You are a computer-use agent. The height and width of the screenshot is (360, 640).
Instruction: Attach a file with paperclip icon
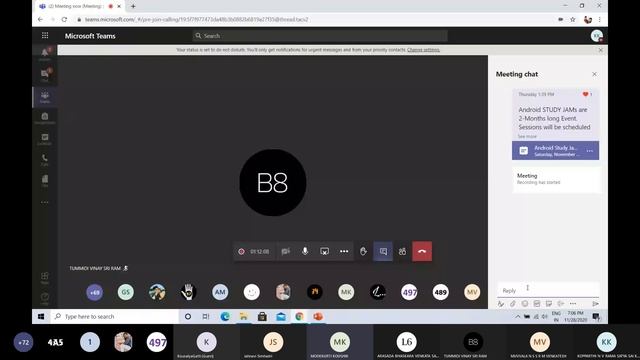click(x=513, y=304)
